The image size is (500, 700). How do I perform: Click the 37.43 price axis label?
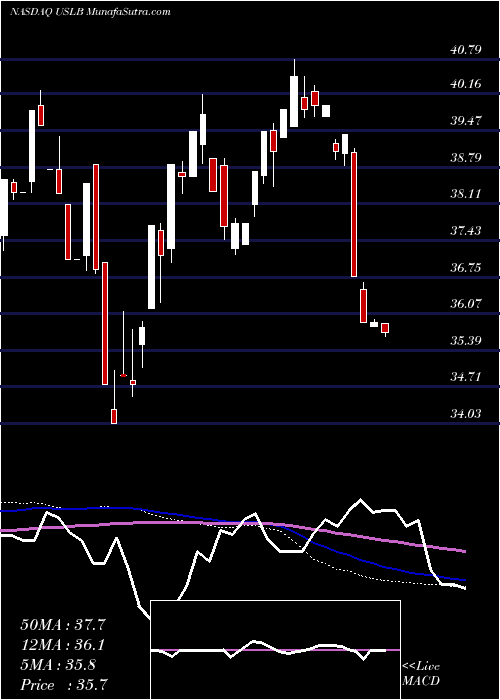pos(465,231)
